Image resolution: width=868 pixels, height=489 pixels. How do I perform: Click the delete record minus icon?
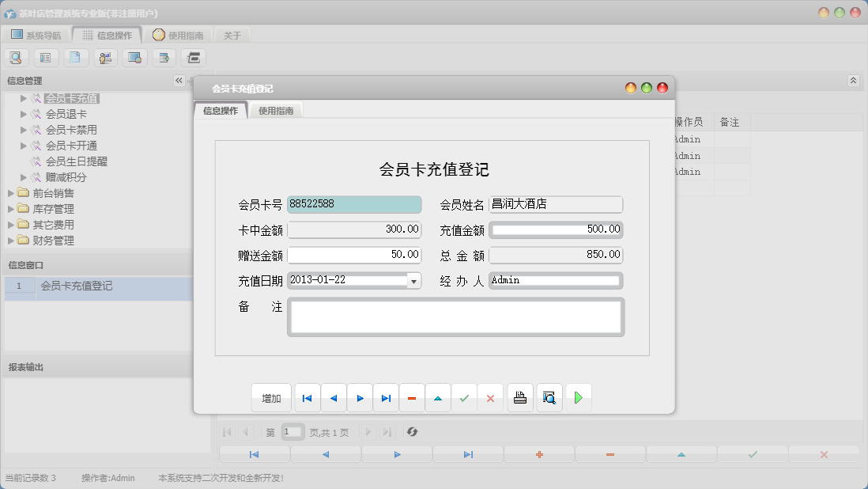412,397
